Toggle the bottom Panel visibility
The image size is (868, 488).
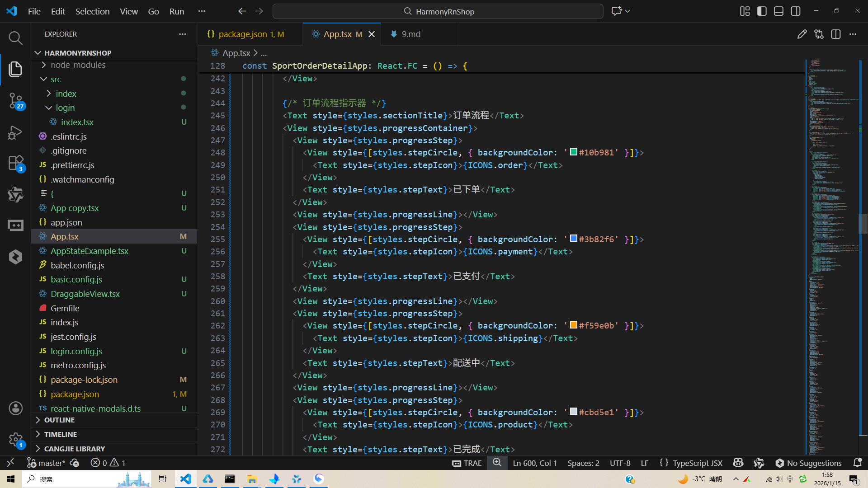(778, 11)
